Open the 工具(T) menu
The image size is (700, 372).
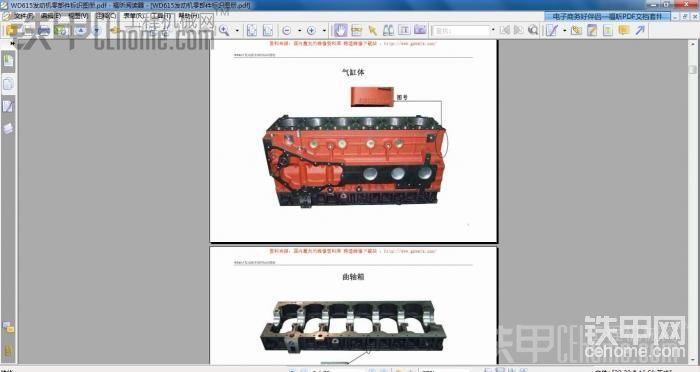click(161, 16)
